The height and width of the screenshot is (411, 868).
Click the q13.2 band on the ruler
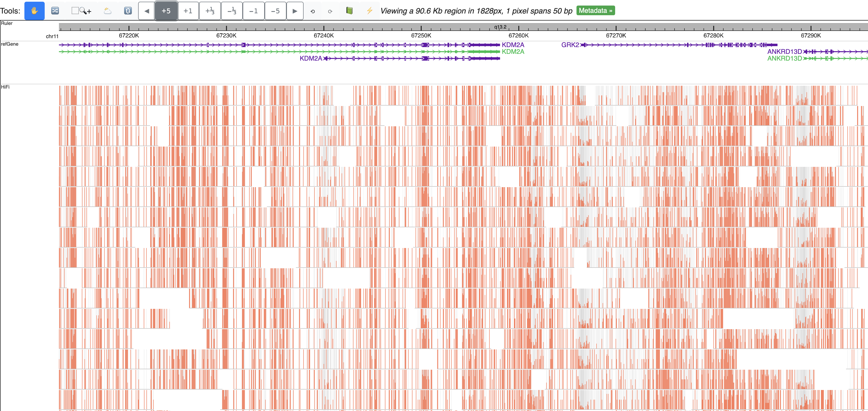pyautogui.click(x=500, y=27)
